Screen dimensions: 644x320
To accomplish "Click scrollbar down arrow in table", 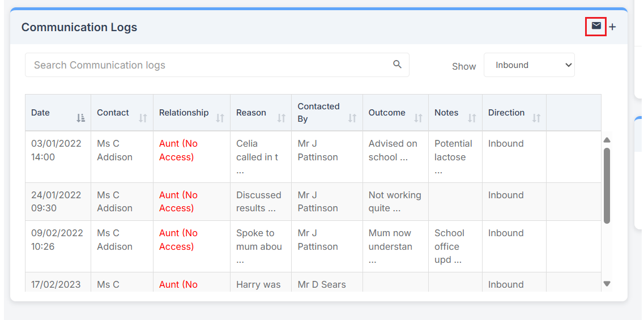I will tap(607, 283).
